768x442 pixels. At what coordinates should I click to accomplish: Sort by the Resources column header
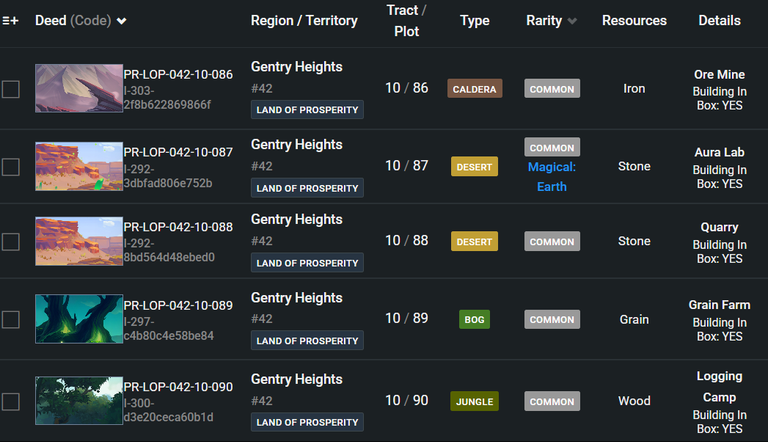click(x=634, y=21)
